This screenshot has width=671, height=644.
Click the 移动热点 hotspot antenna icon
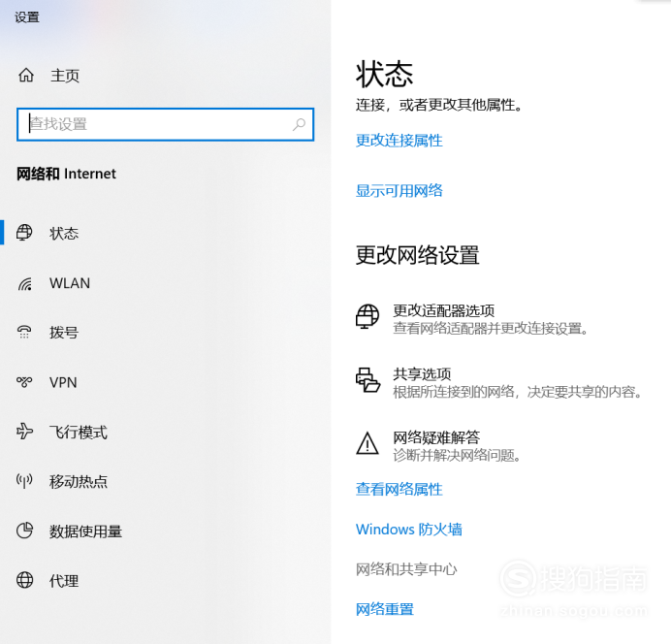click(x=24, y=481)
